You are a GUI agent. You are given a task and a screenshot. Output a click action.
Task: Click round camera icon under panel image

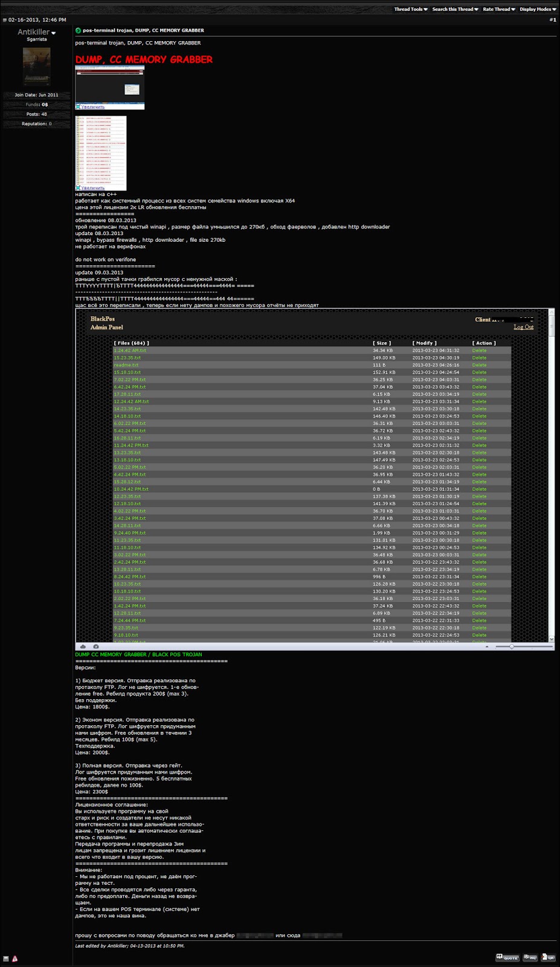pos(95,647)
